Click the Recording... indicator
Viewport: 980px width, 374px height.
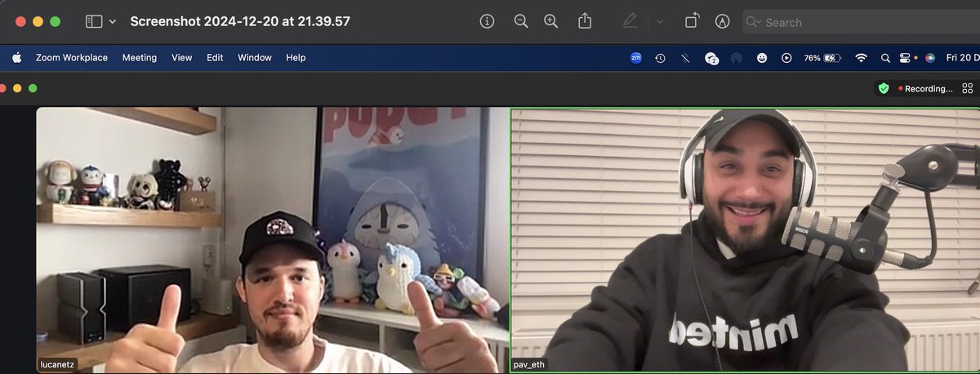pos(925,88)
